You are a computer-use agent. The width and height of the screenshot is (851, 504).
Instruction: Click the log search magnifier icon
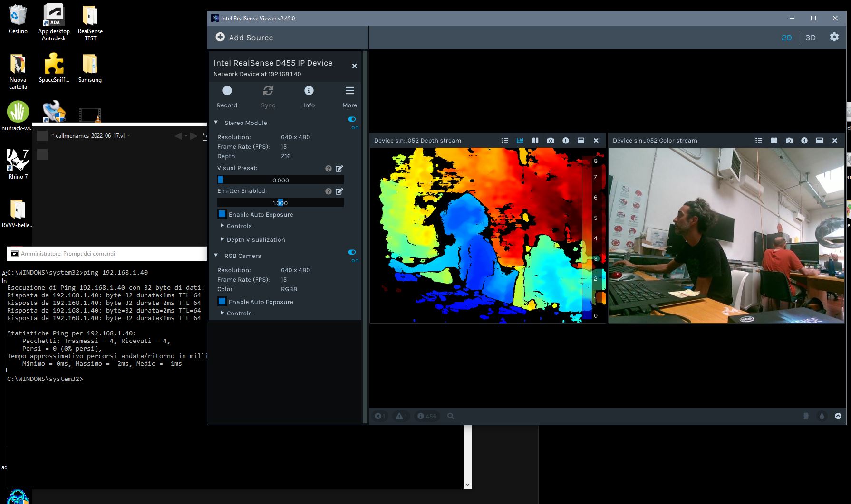click(x=451, y=416)
